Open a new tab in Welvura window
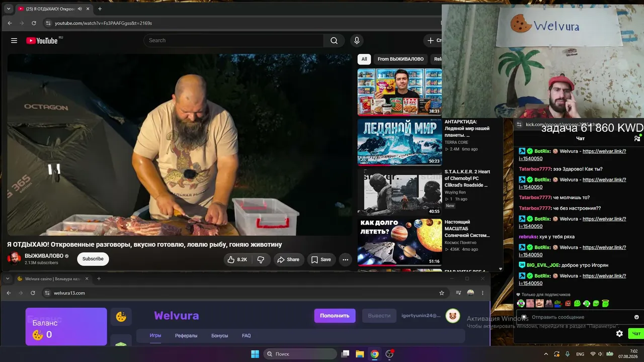The height and width of the screenshot is (362, 644). [99, 279]
